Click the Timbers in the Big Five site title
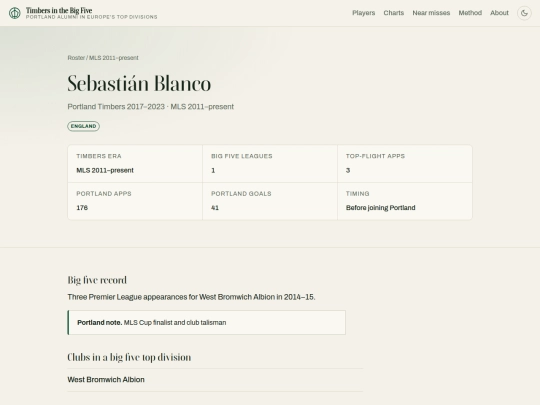 pos(59,10)
